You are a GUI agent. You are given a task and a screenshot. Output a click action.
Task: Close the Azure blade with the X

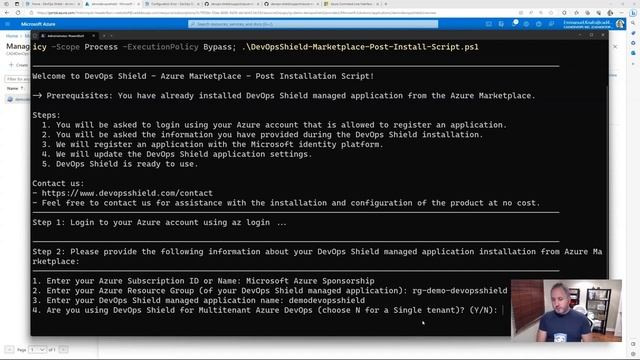click(x=615, y=47)
